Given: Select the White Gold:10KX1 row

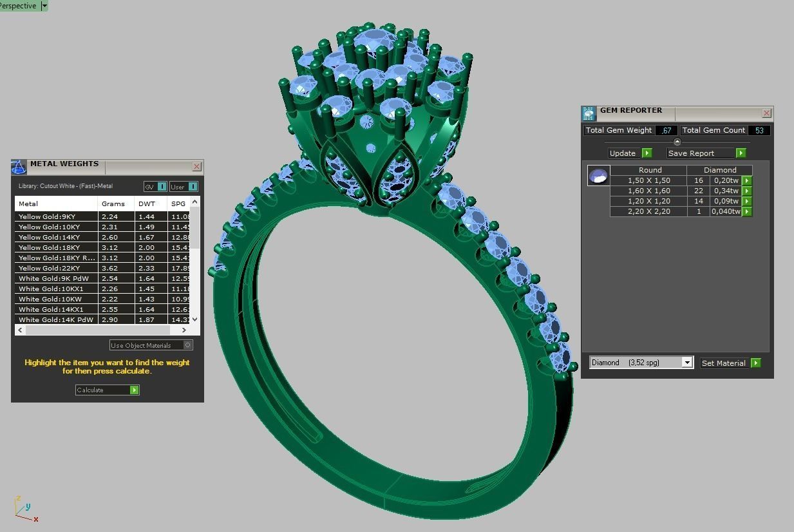Looking at the screenshot, I should click(103, 289).
